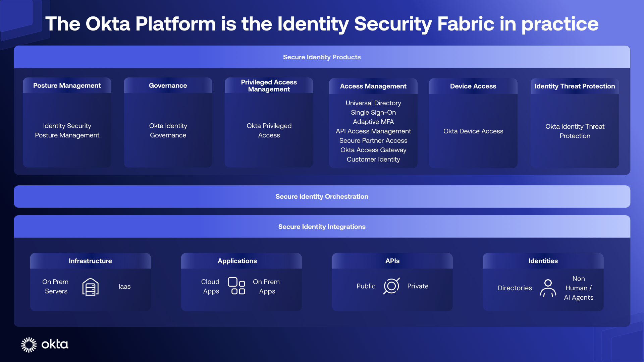Screen dimensions: 644x362
Task: Select Adaptive MFA list entry
Action: coord(373,122)
